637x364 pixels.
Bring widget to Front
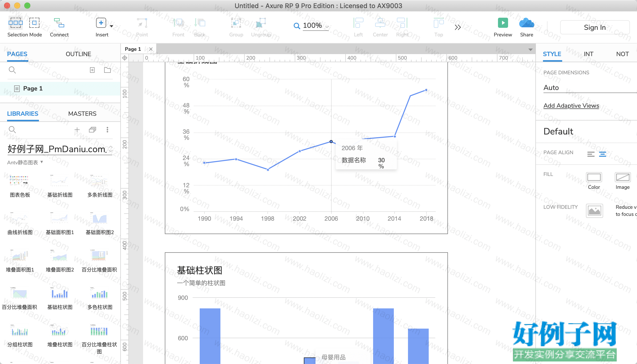pos(178,23)
